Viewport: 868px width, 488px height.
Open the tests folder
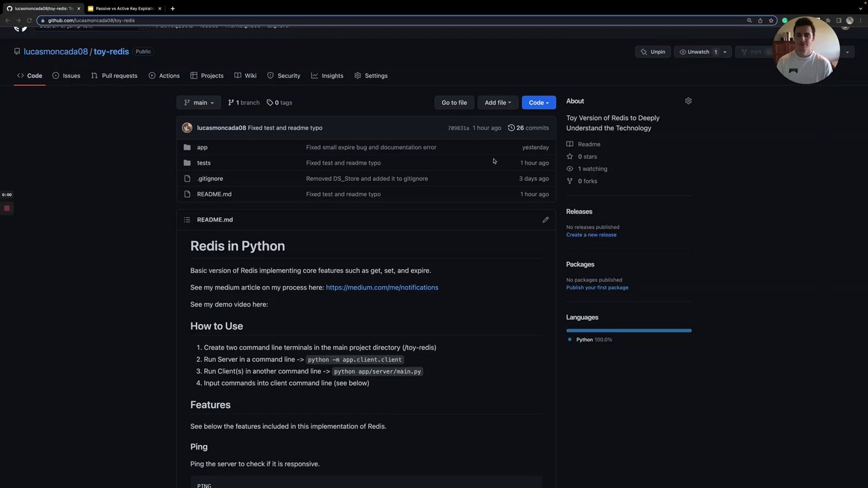[203, 163]
